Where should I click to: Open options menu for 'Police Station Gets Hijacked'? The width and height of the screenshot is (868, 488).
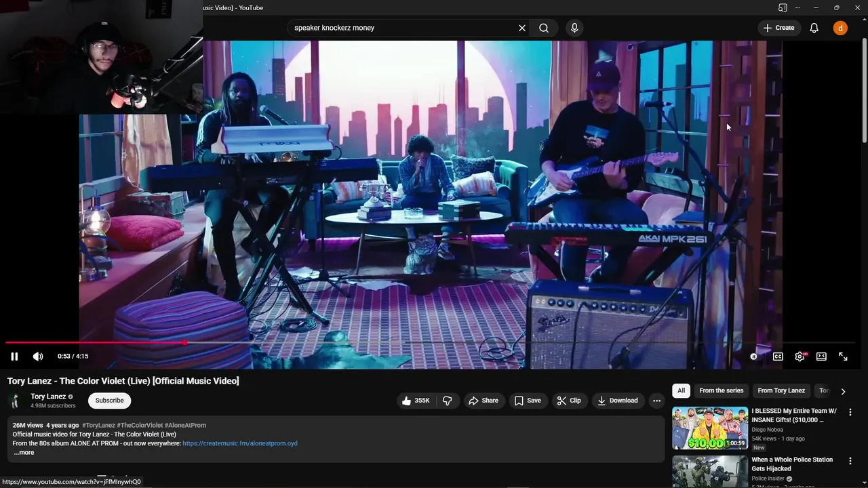[850, 461]
